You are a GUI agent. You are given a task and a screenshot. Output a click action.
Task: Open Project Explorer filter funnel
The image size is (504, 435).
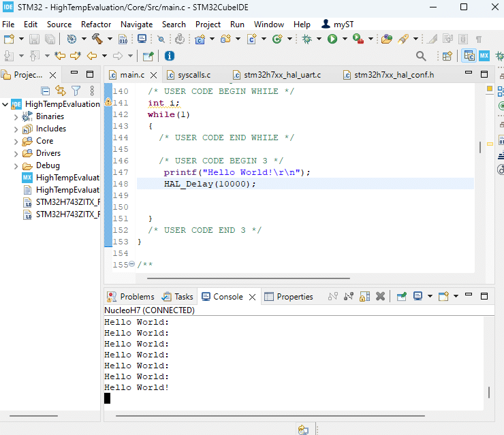tap(76, 91)
